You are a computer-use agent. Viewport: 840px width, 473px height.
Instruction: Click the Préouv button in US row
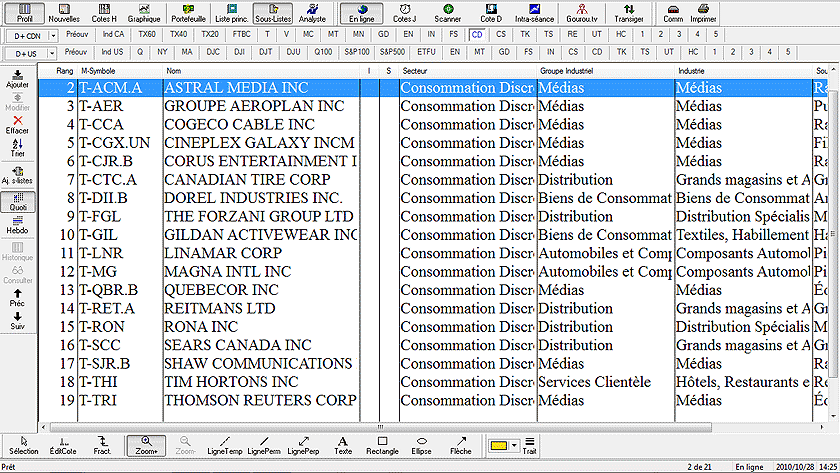[x=76, y=52]
